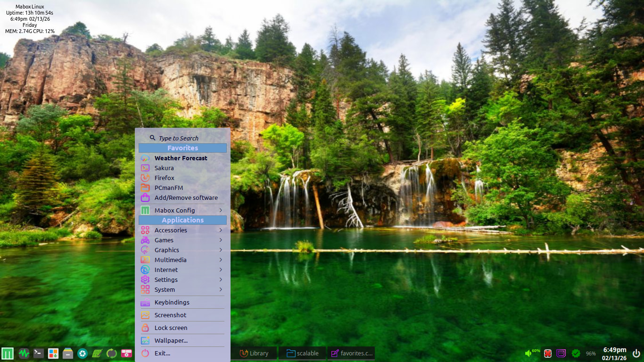Choose Weather Forecast in the menu
This screenshot has height=362, width=644.
point(181,158)
